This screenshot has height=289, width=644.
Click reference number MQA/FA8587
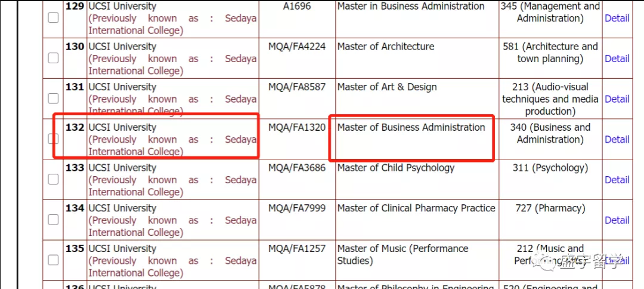pos(297,87)
